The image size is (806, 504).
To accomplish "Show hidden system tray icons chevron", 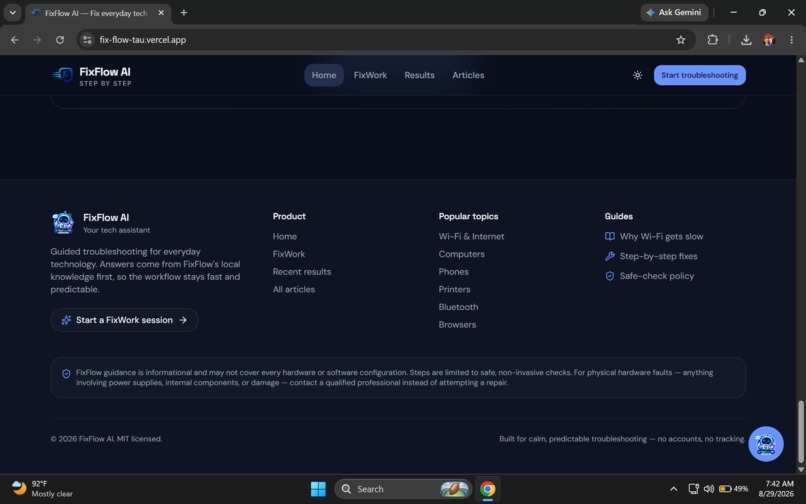I will [x=673, y=489].
